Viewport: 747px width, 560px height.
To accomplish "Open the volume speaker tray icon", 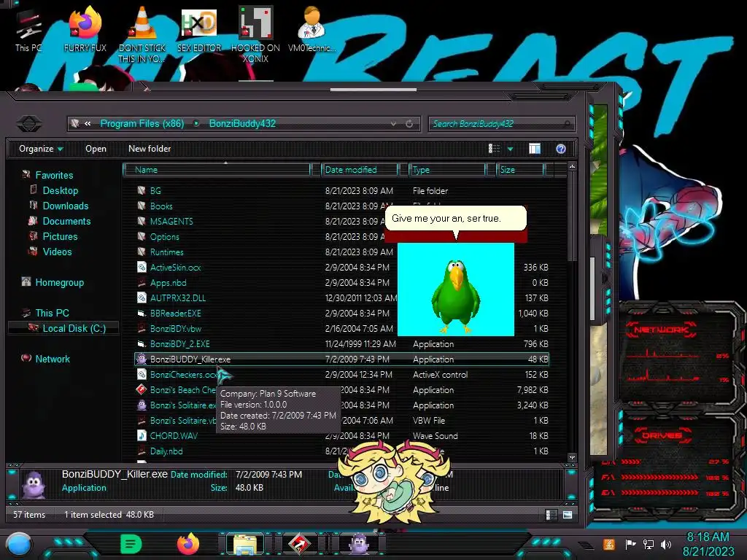I will click(666, 544).
